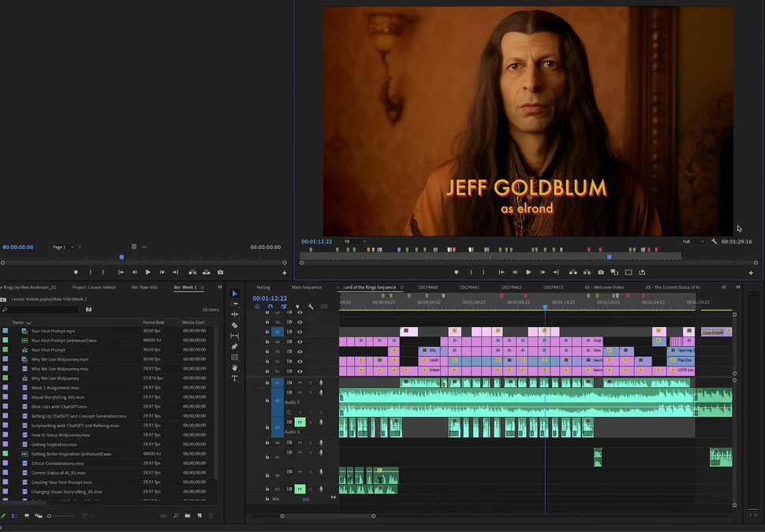765x532 pixels.
Task: Toggle Snap in Timeline magnet icon
Action: (271, 307)
